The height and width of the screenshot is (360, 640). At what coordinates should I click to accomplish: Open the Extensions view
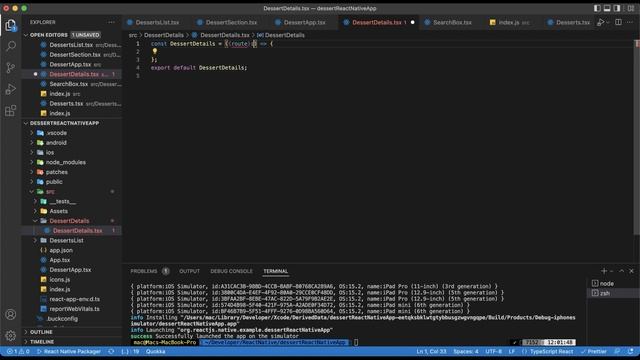coord(11,110)
